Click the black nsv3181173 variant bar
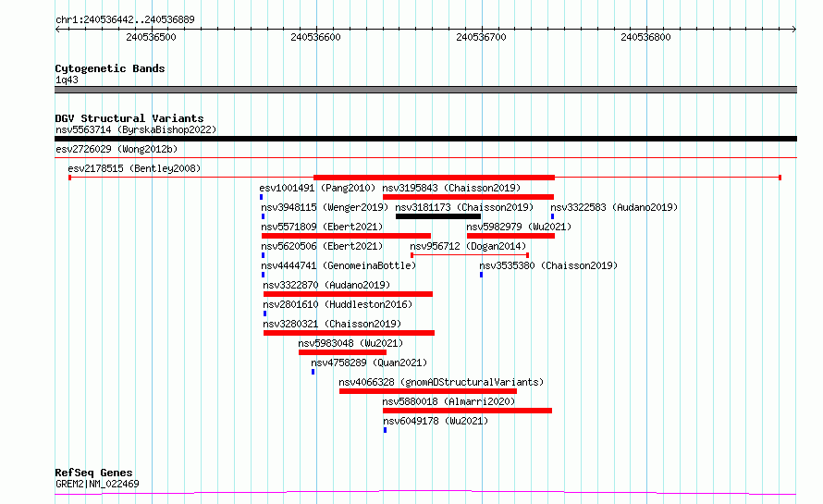The width and height of the screenshot is (823, 504). [x=438, y=216]
